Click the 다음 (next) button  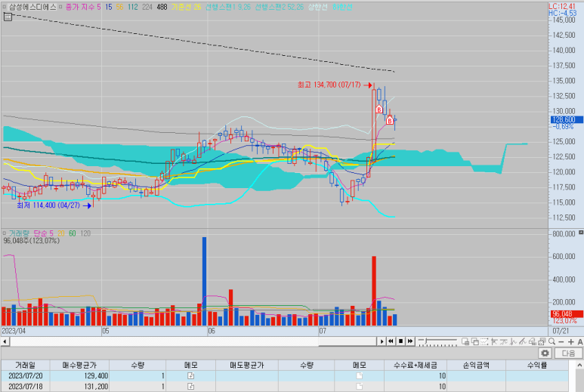click(568, 353)
